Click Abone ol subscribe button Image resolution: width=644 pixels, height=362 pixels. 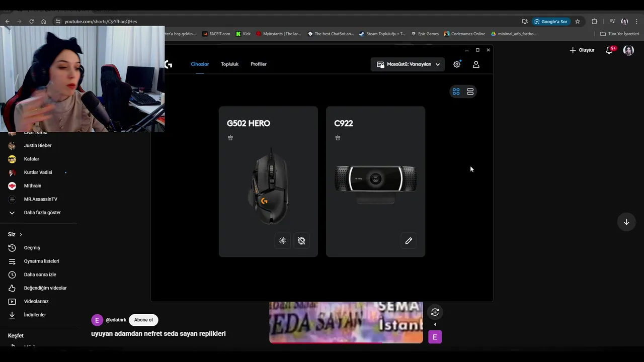tap(143, 320)
